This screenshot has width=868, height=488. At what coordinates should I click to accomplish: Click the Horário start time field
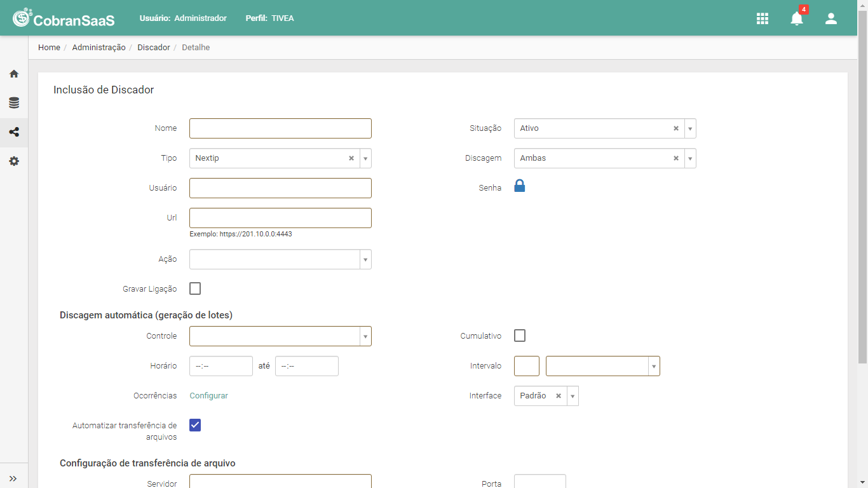(x=221, y=366)
